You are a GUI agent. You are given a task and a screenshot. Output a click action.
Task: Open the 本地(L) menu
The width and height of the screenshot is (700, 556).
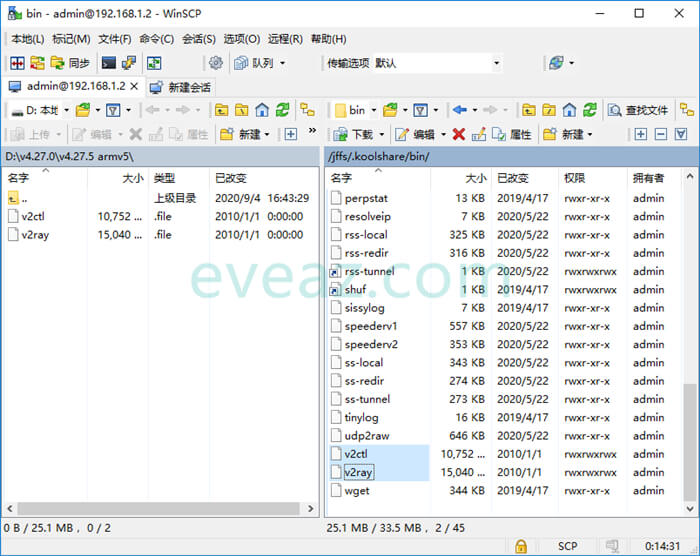(28, 39)
